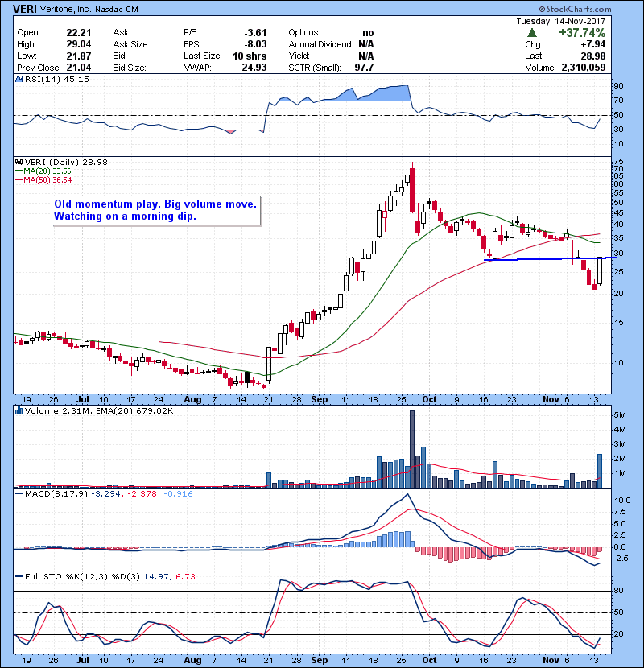Viewport: 644px width, 668px height.
Task: Click the blue horizontal support line
Action: [x=550, y=258]
